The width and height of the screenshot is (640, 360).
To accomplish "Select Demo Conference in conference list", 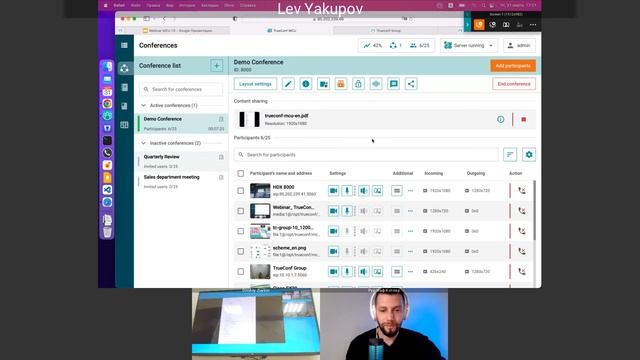I will pos(182,124).
